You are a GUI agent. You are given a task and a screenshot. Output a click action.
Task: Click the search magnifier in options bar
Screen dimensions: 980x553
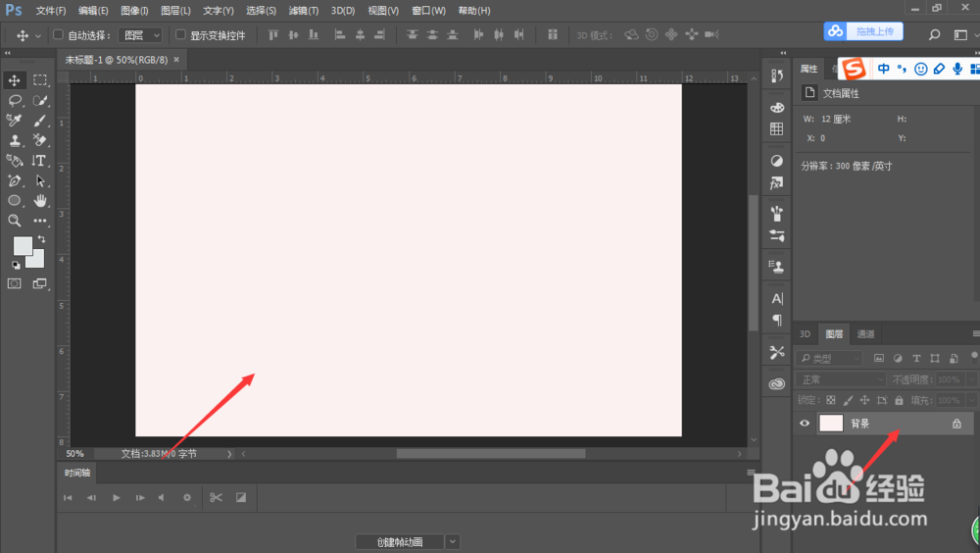point(934,35)
